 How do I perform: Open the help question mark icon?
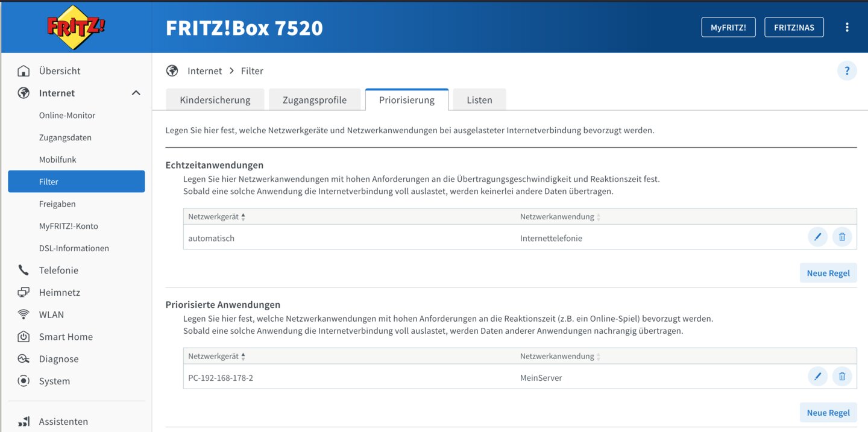(x=847, y=70)
